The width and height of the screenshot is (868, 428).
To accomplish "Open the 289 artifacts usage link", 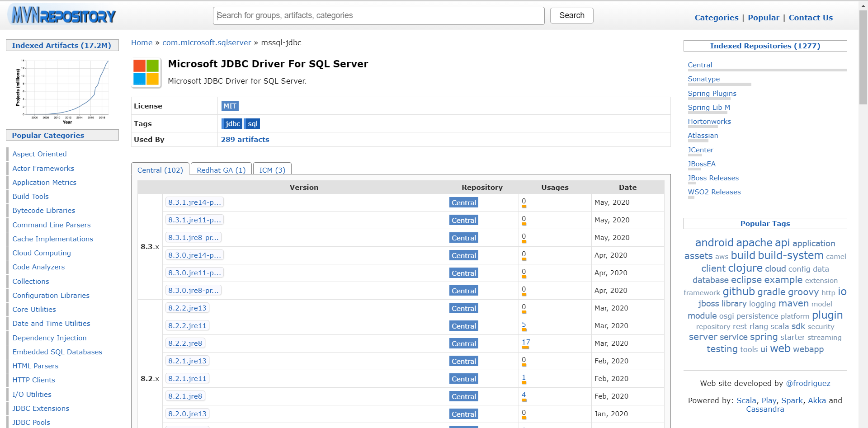I will click(x=245, y=140).
